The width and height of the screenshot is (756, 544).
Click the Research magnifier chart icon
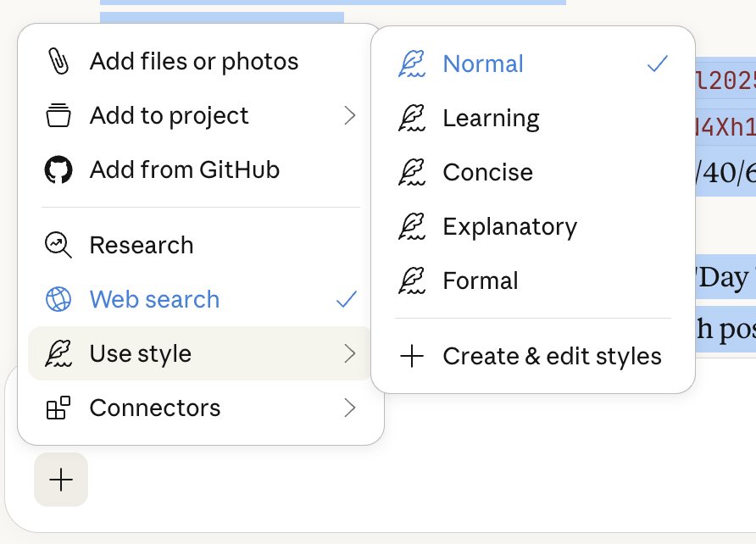pos(58,245)
